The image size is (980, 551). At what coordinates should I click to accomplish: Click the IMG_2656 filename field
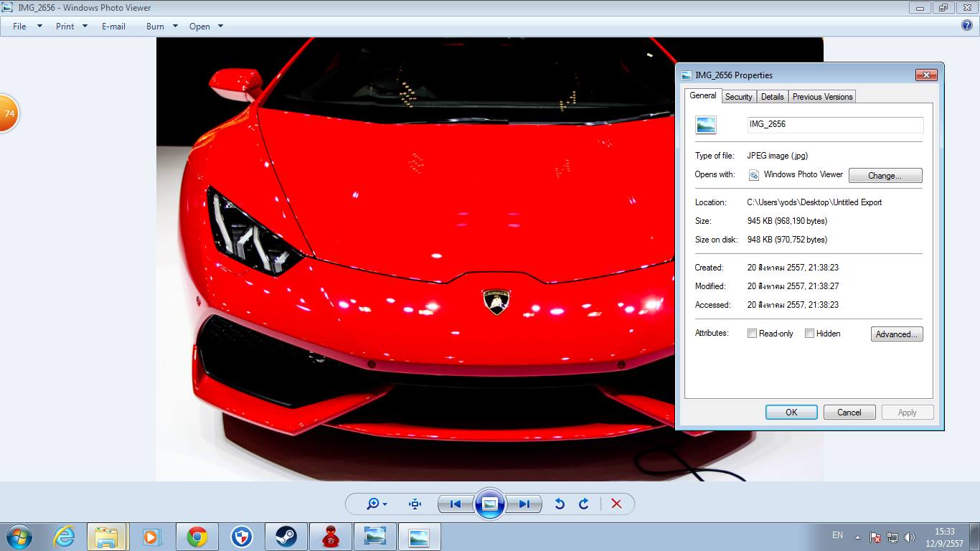click(834, 125)
